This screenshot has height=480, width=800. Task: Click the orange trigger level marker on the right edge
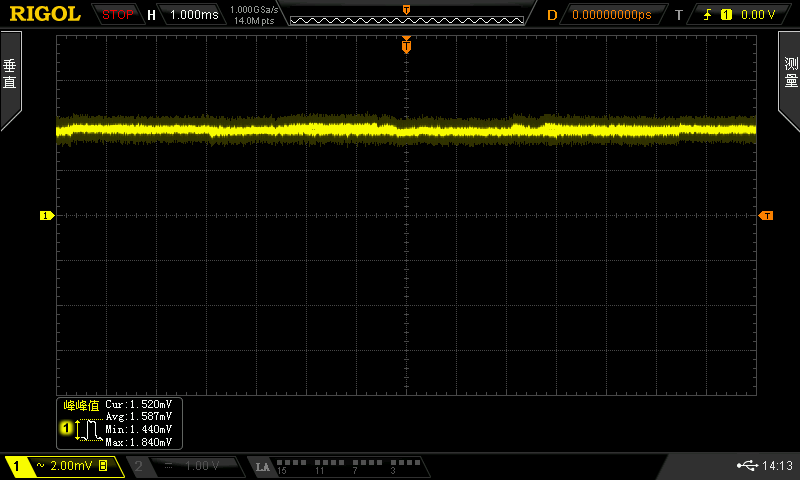(x=766, y=216)
